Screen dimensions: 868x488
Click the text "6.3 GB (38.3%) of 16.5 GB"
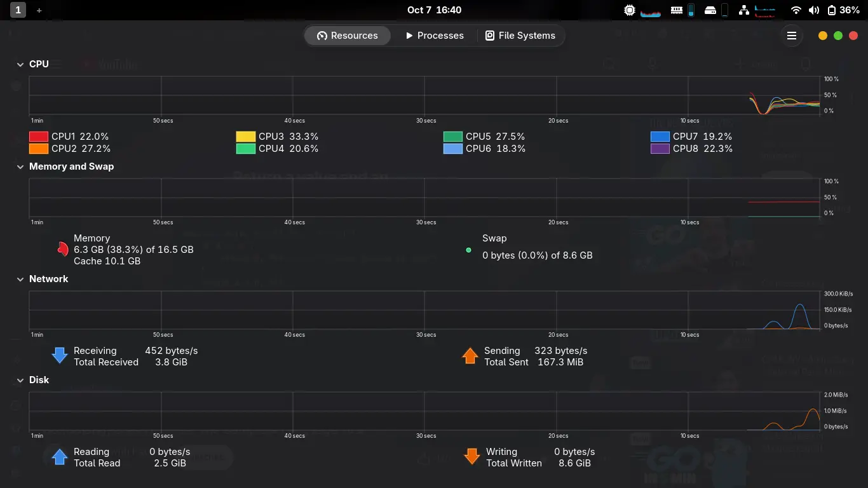pos(133,250)
